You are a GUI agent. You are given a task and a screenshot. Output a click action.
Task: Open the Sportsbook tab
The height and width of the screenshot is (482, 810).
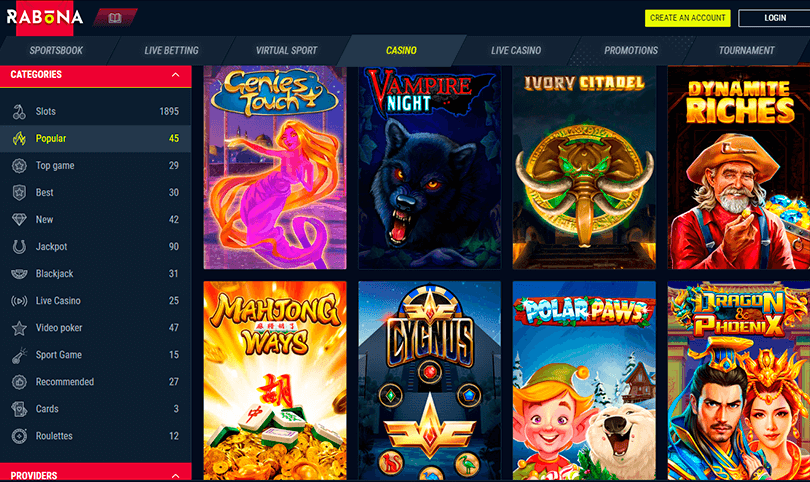coord(56,50)
